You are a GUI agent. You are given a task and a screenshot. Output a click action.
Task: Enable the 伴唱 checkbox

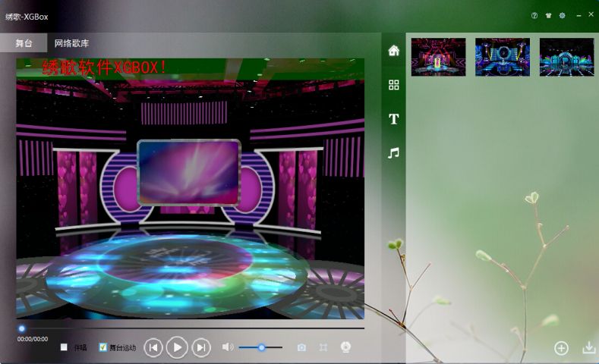coord(65,347)
